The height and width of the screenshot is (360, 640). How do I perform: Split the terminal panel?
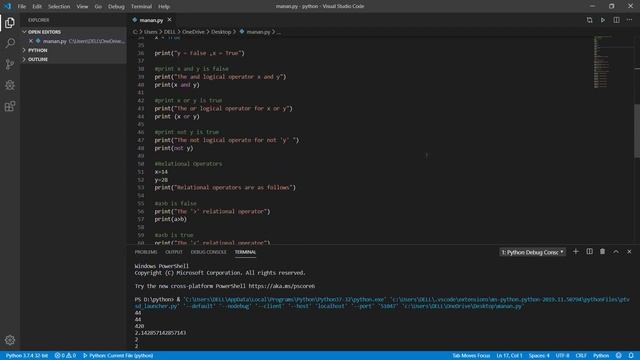click(589, 252)
